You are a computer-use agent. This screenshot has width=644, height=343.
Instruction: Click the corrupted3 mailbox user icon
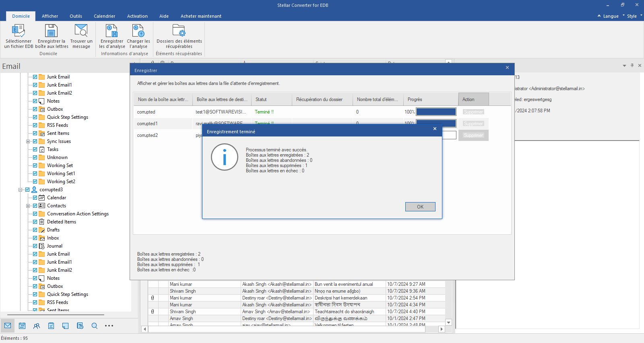coord(34,190)
